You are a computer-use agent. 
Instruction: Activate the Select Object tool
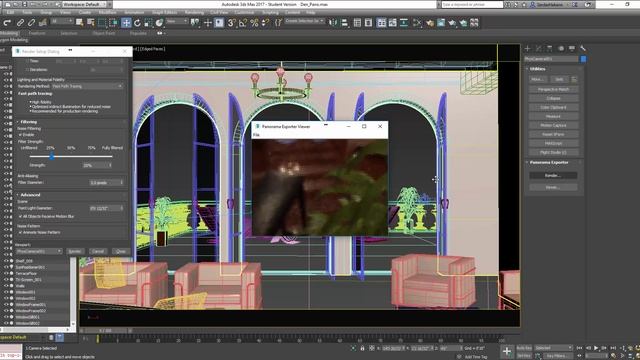click(x=80, y=23)
